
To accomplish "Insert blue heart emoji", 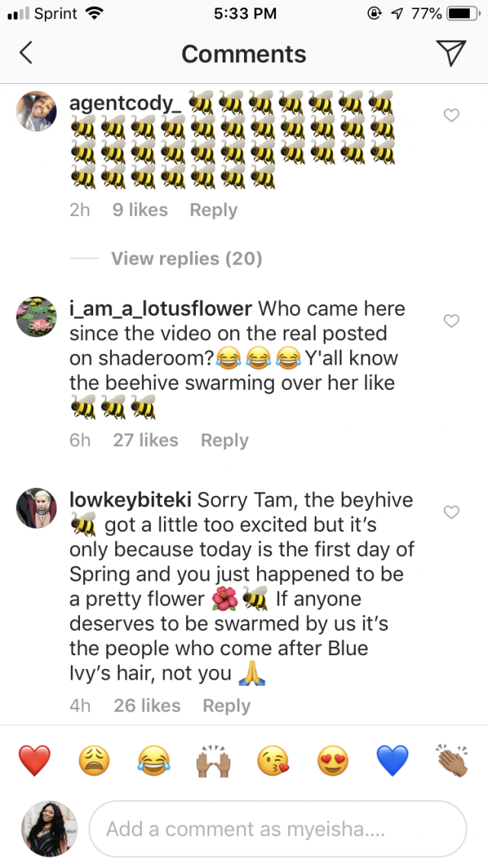I will click(393, 760).
